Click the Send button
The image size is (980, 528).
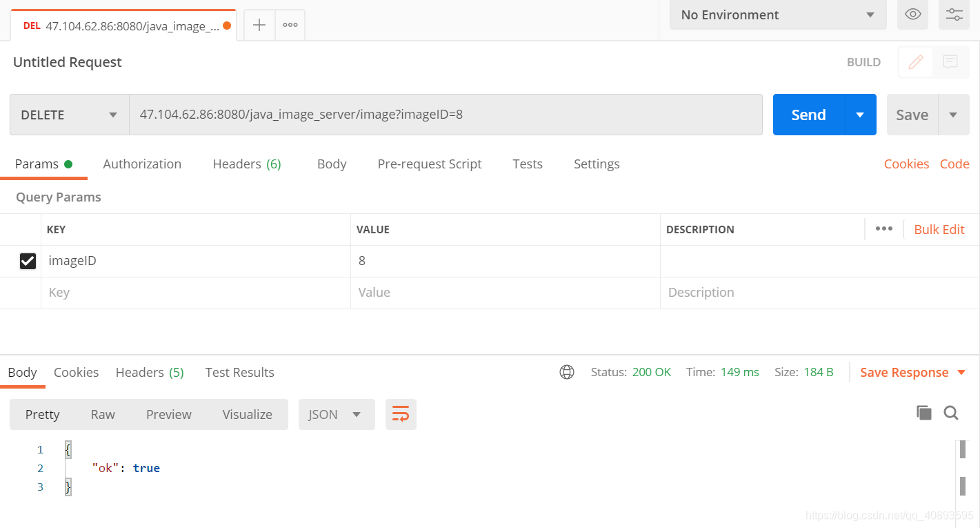pyautogui.click(x=809, y=115)
